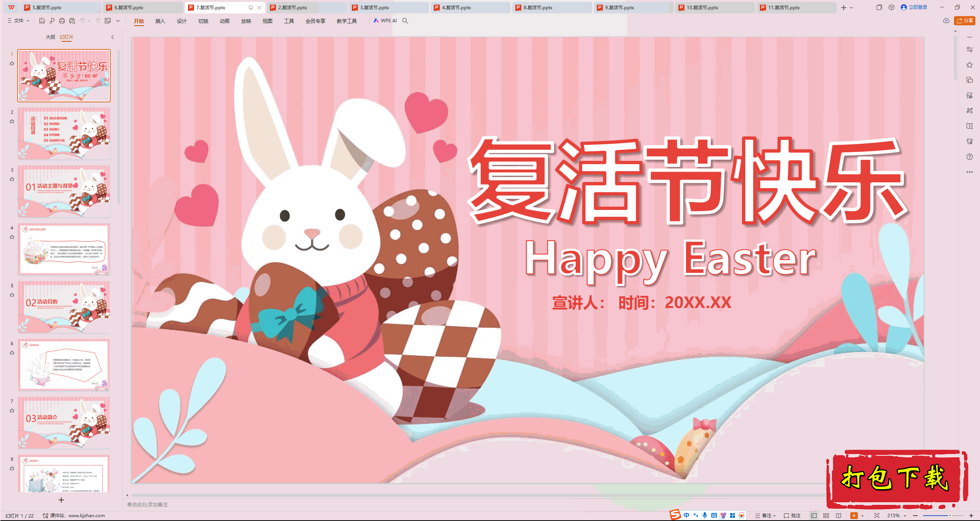Click the 批注 comments button in the status bar

pos(792,516)
